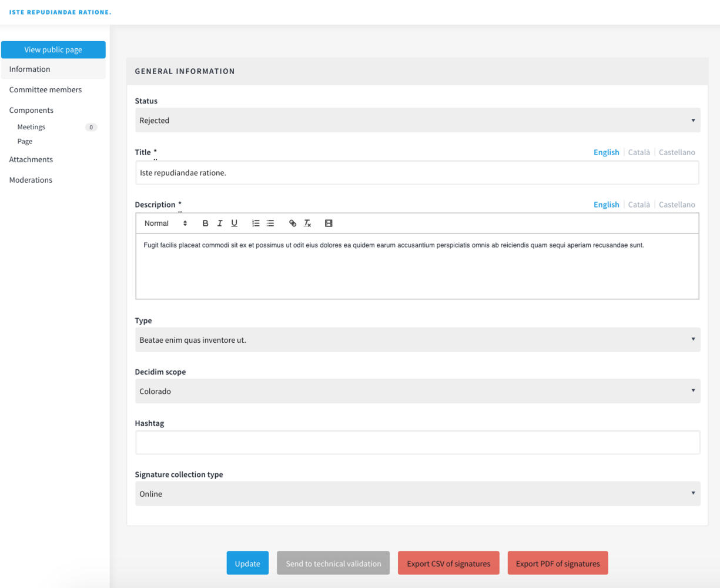The image size is (720, 588).
Task: Insert a bulleted list
Action: (270, 223)
